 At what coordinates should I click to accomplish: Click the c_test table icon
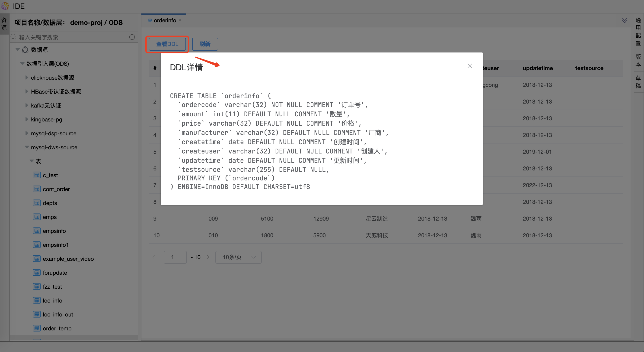coord(37,175)
